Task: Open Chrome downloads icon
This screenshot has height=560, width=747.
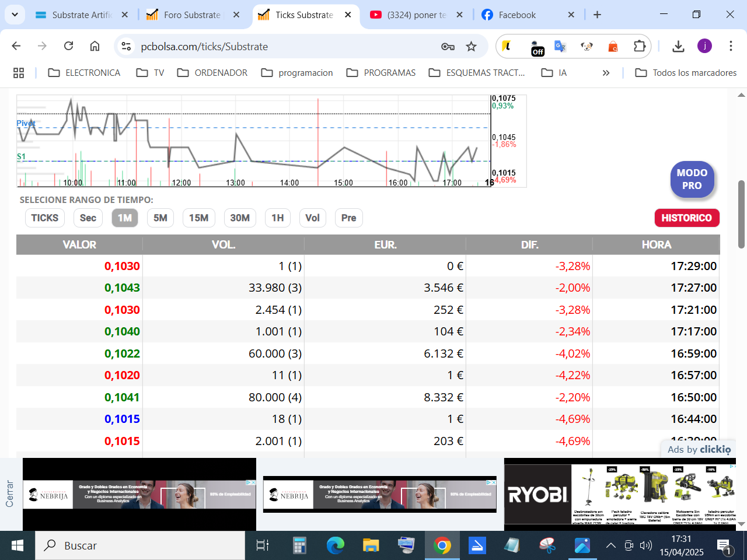Action: [678, 46]
